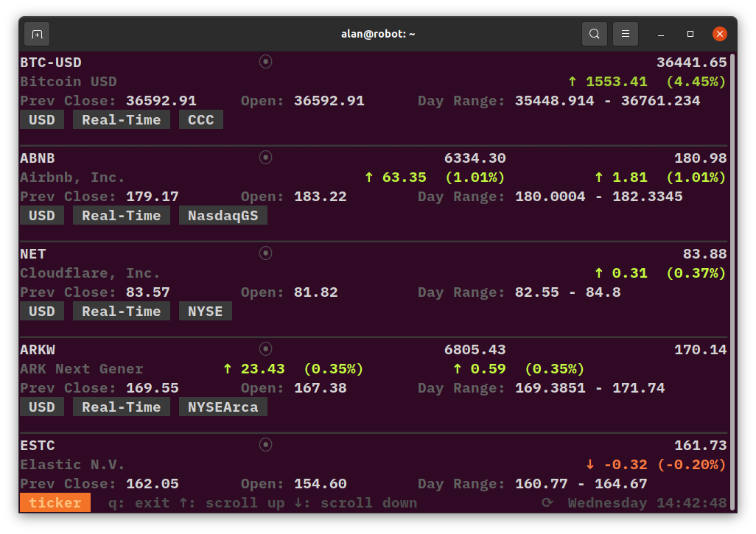Click the -0.20% change for Elastic
The width and height of the screenshot is (756, 534).
pos(691,465)
